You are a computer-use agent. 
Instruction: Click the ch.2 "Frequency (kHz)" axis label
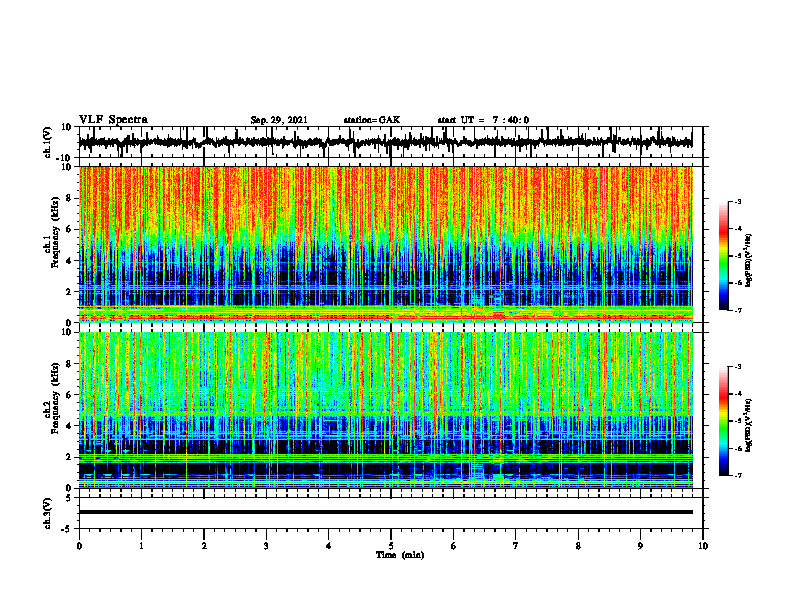click(x=54, y=398)
